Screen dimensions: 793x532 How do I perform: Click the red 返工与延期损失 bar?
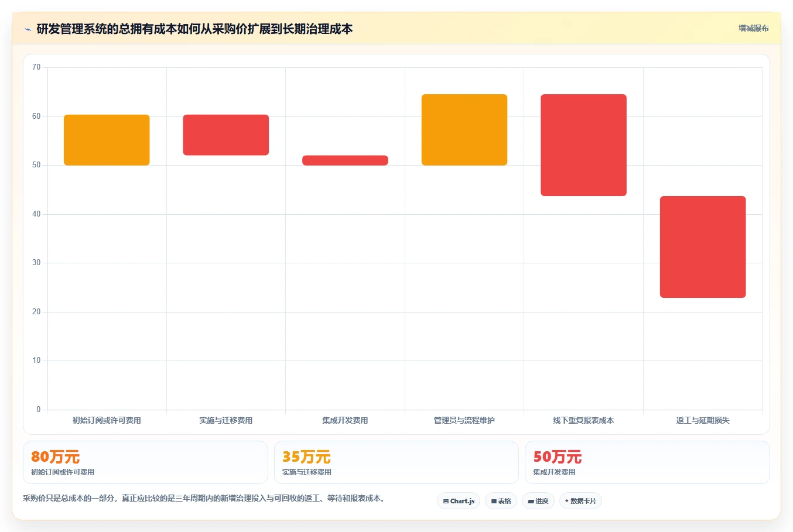[x=703, y=247]
